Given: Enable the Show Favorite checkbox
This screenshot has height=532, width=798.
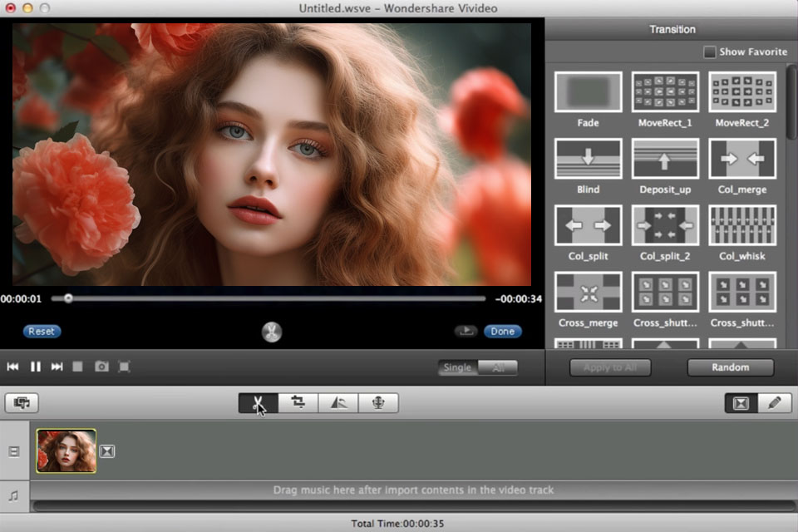Looking at the screenshot, I should [x=709, y=52].
